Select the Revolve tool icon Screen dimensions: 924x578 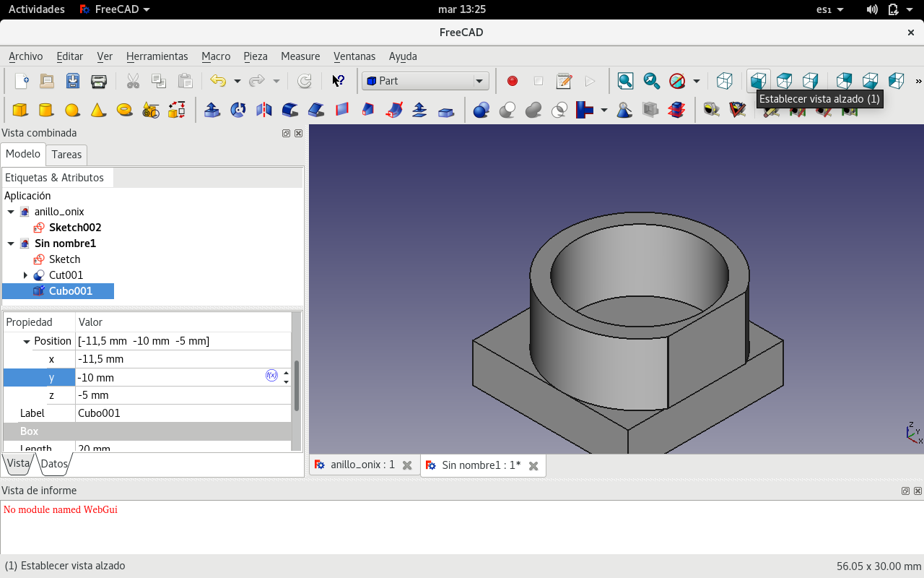[x=238, y=110]
